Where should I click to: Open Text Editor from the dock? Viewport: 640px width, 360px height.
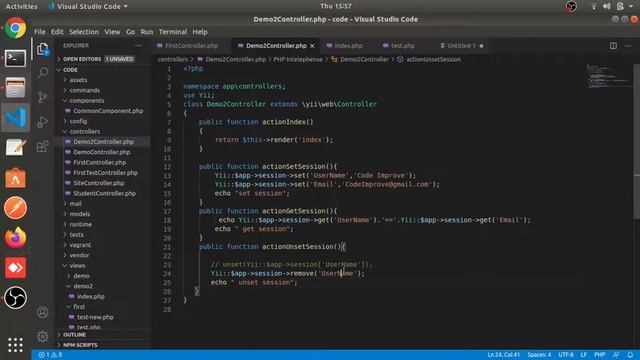point(16,147)
